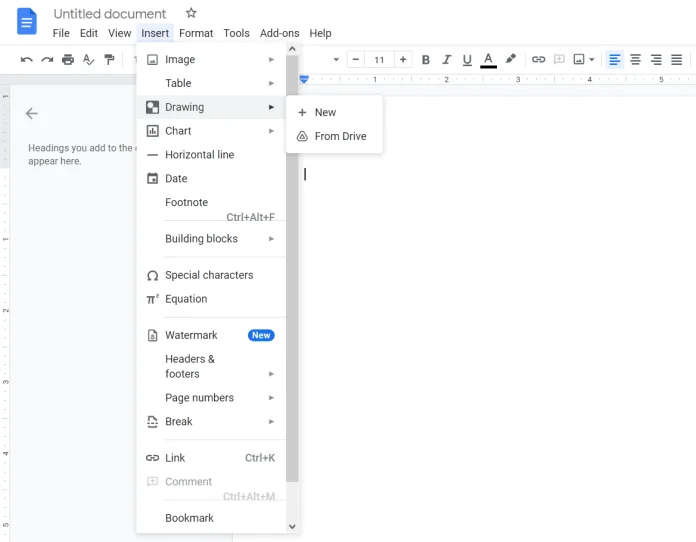696x542 pixels.
Task: Open the font dropdown arrow in toolbar
Action: coord(336,59)
